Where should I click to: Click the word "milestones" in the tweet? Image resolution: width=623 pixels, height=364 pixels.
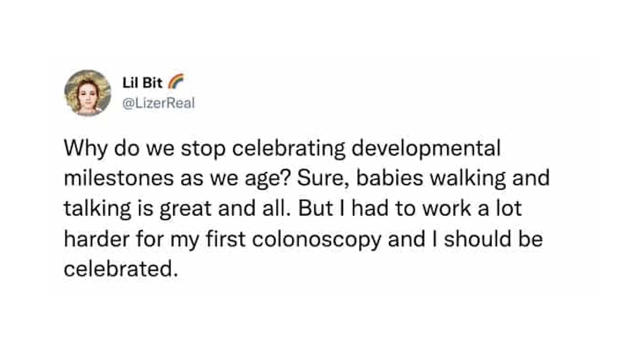click(119, 178)
